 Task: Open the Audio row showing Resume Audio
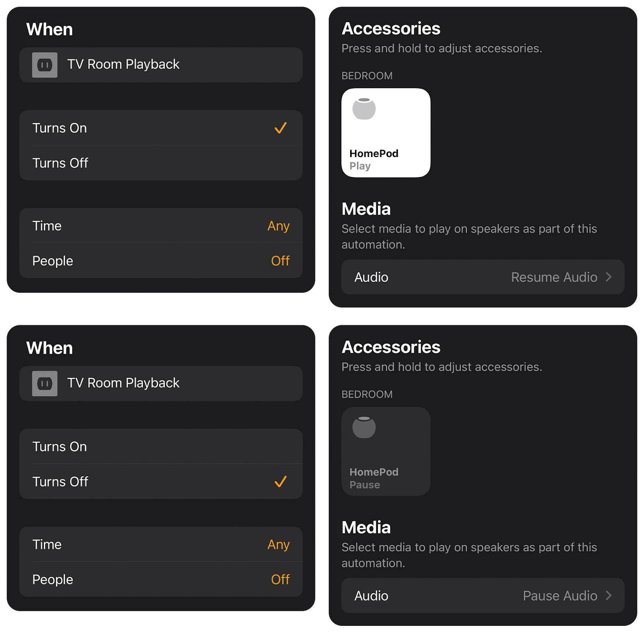[x=483, y=277]
